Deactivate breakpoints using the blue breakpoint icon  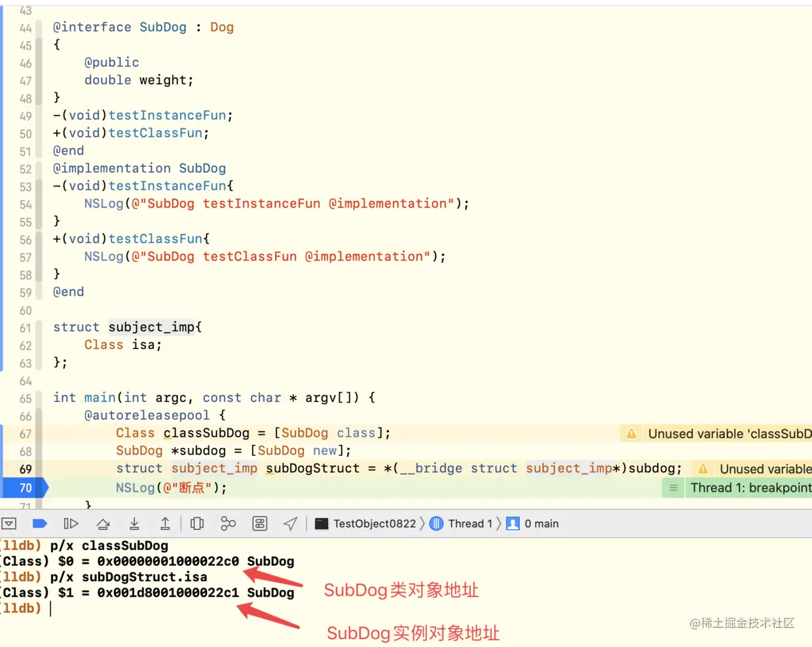40,523
